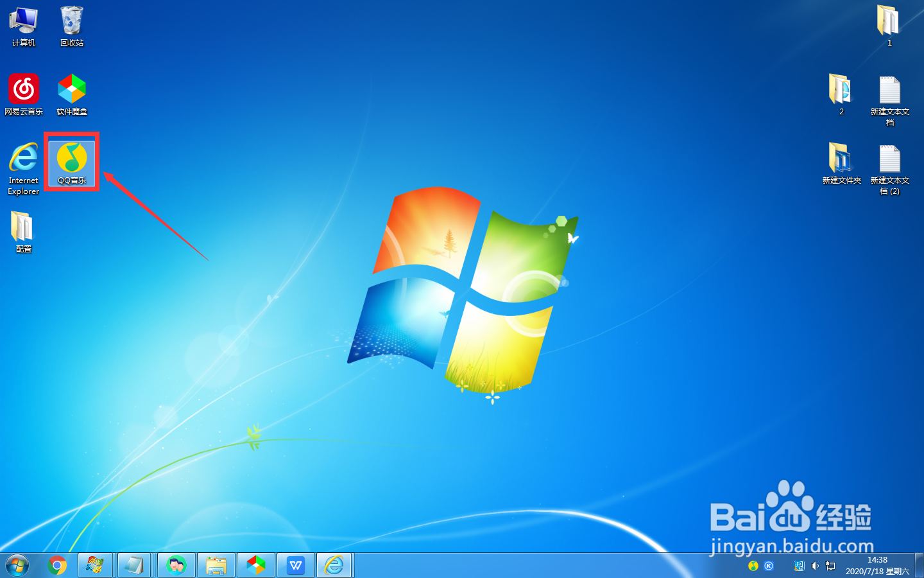Image resolution: width=924 pixels, height=578 pixels.
Task: Click the blue K tray icon
Action: click(769, 566)
